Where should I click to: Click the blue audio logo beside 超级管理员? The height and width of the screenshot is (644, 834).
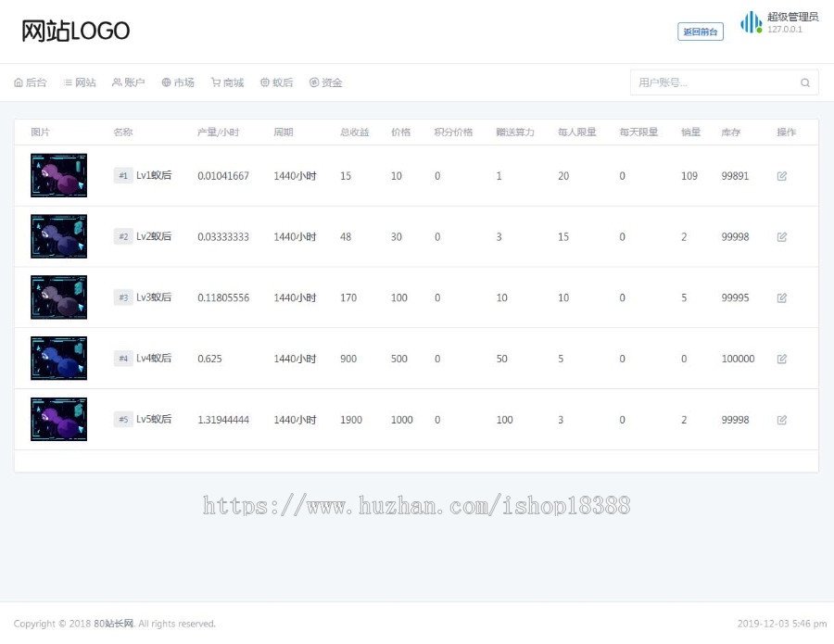pos(749,22)
